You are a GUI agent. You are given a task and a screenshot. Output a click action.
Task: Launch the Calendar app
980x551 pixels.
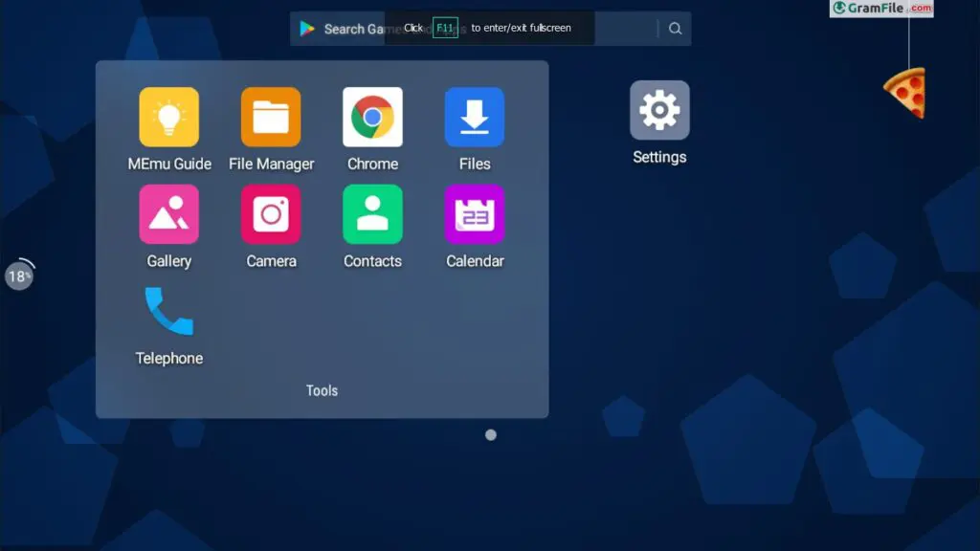(x=475, y=214)
